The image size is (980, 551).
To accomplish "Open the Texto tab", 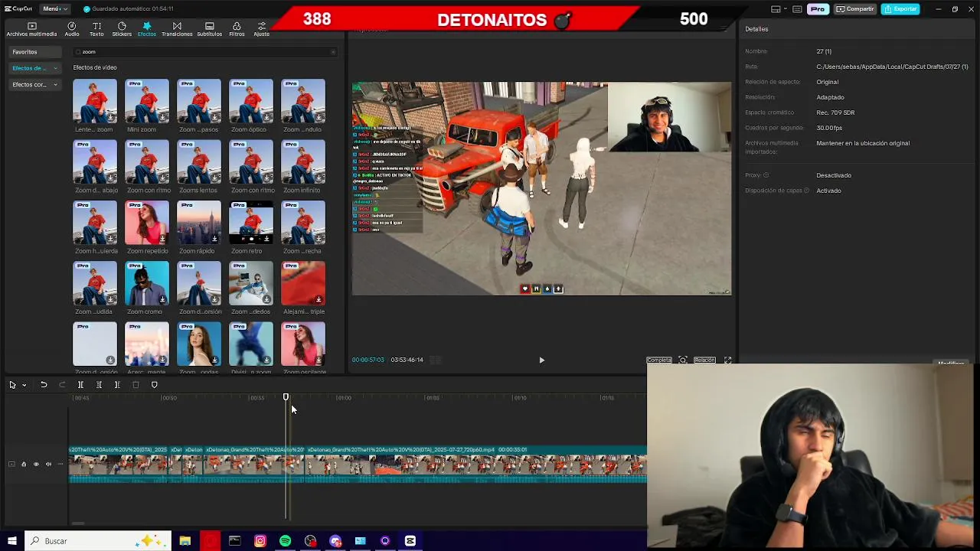I will click(96, 30).
